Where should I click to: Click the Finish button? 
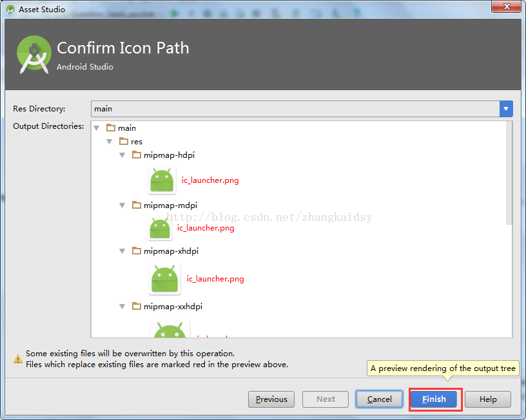[434, 399]
